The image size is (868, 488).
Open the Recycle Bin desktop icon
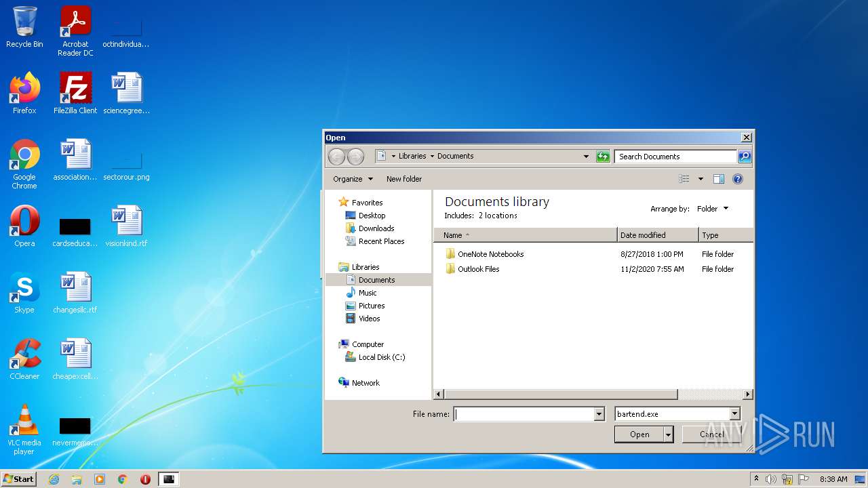pos(24,27)
